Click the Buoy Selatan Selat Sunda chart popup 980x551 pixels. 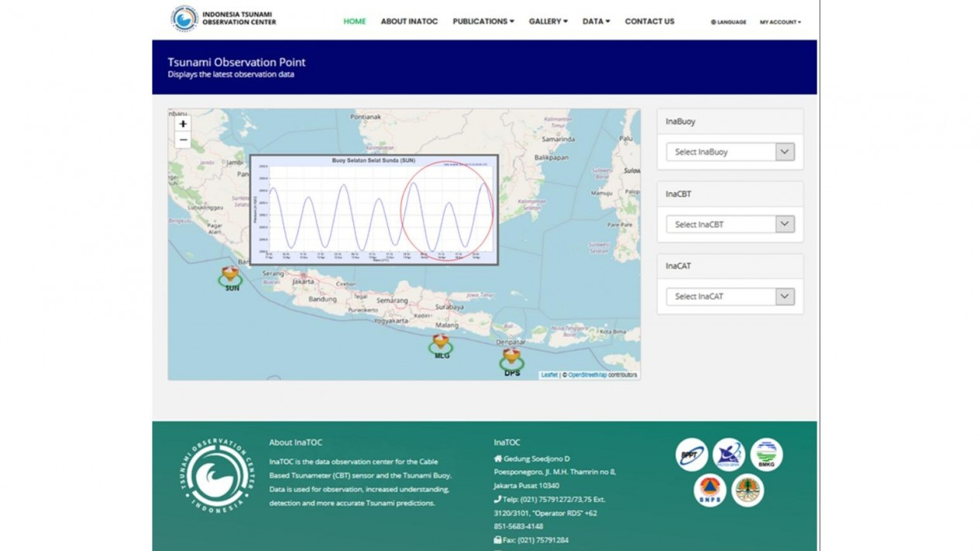373,209
